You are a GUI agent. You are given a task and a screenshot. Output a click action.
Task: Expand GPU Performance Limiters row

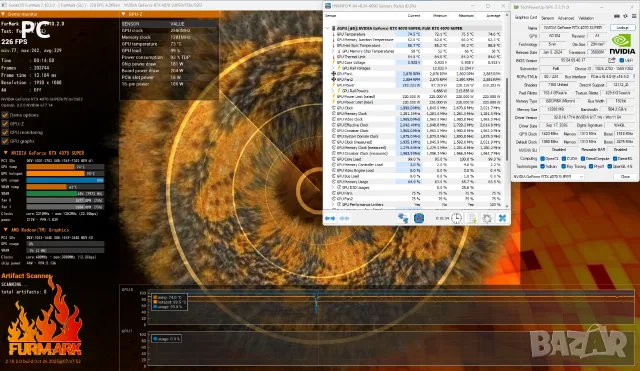333,204
